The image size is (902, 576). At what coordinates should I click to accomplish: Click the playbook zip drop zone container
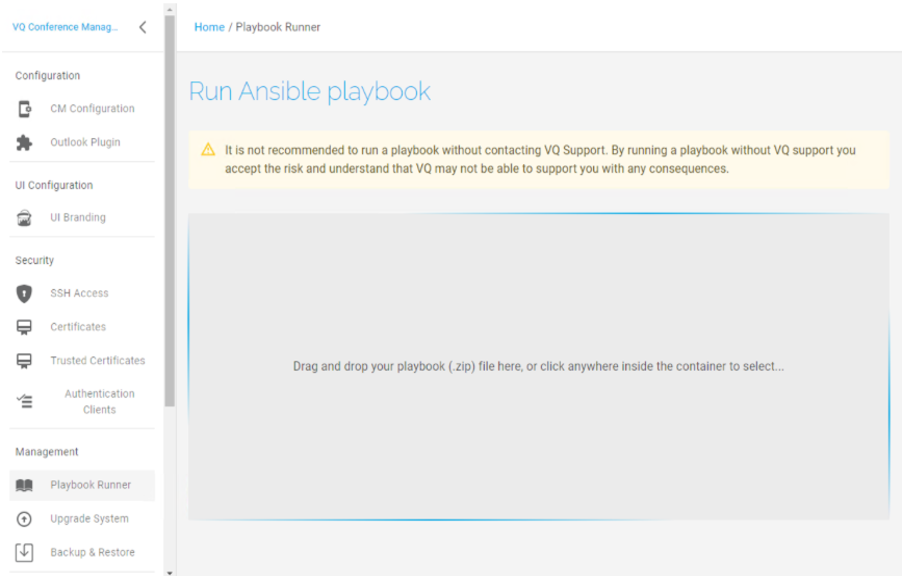pyautogui.click(x=538, y=367)
